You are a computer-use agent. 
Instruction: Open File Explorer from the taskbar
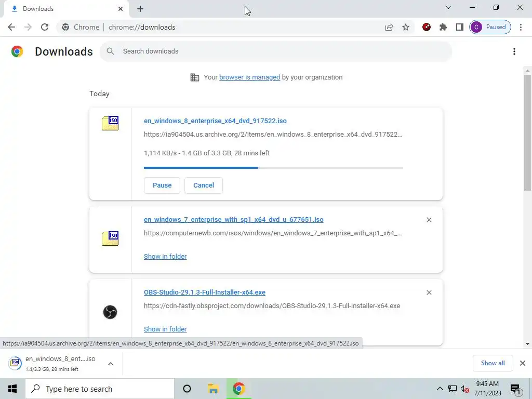point(213,389)
